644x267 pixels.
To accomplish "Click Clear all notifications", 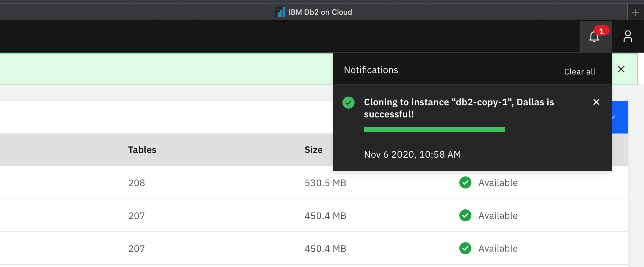I will [x=580, y=72].
